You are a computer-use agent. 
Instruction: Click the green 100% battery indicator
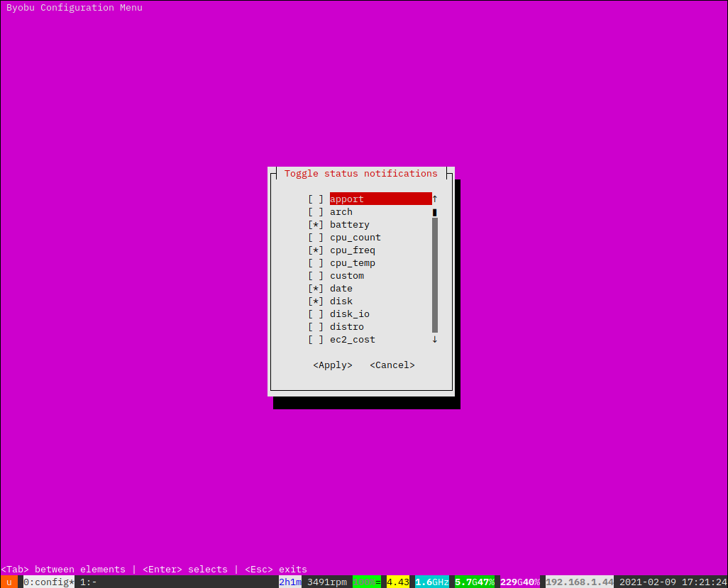pos(367,582)
